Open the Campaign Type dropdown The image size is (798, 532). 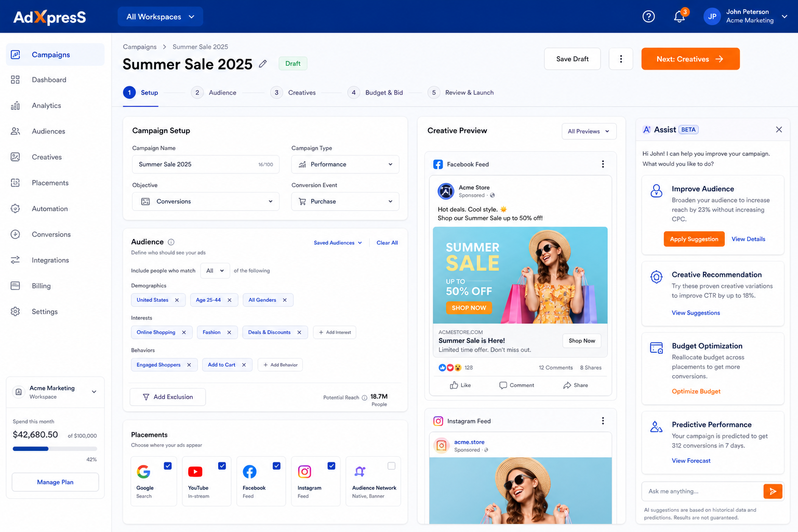point(345,164)
